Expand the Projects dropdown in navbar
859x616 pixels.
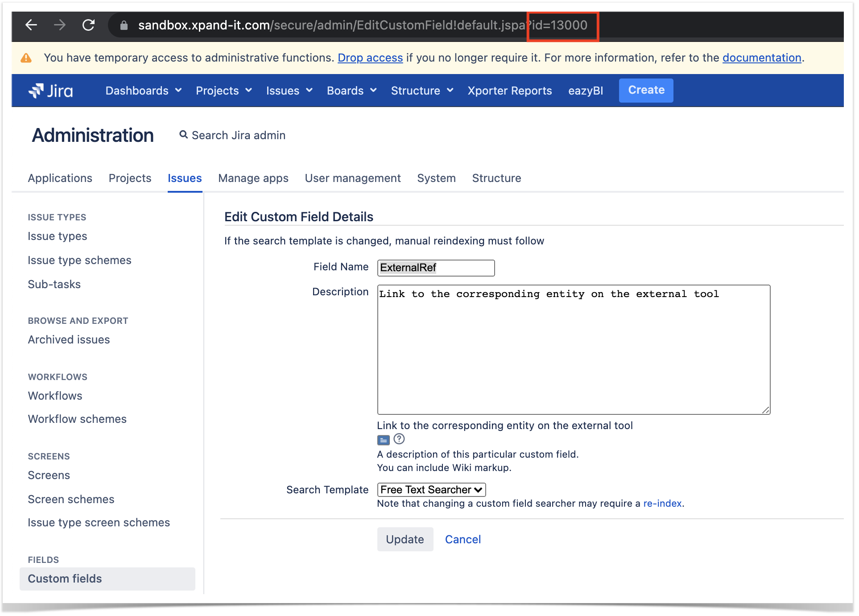coord(224,91)
